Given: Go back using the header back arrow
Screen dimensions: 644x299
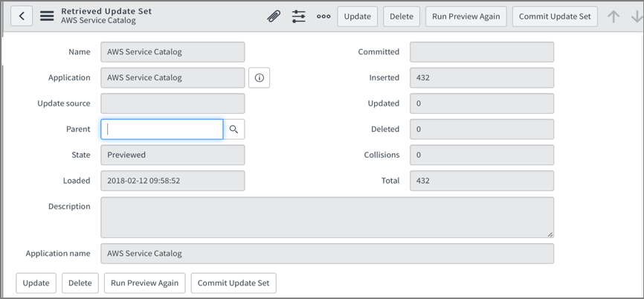Looking at the screenshot, I should [22, 16].
